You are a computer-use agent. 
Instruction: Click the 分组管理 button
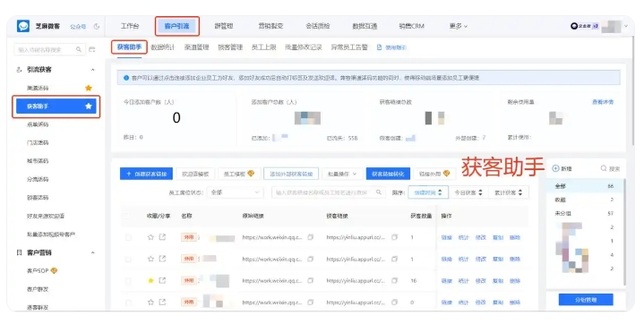[x=586, y=300]
